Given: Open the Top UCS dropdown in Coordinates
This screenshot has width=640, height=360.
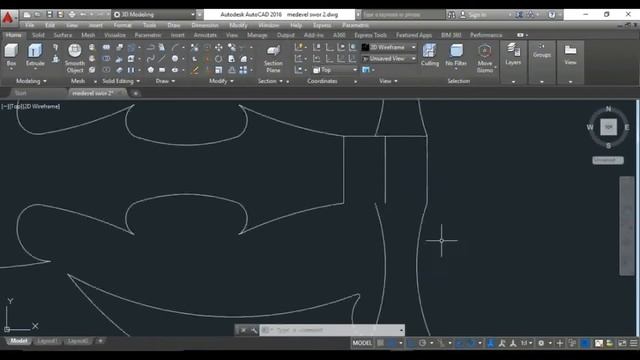Looking at the screenshot, I should tap(335, 70).
